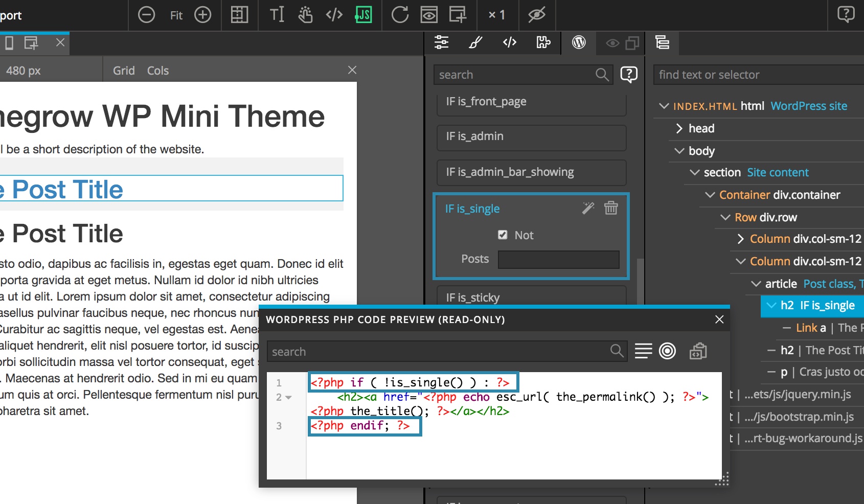This screenshot has height=504, width=864.
Task: Open the browser preview eye window icon
Action: [x=429, y=15]
